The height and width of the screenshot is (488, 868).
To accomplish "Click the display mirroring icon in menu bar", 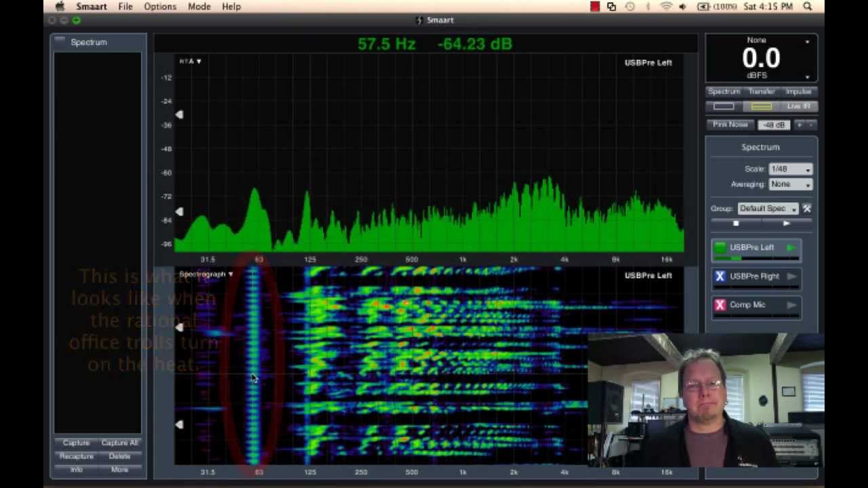I will coord(612,6).
